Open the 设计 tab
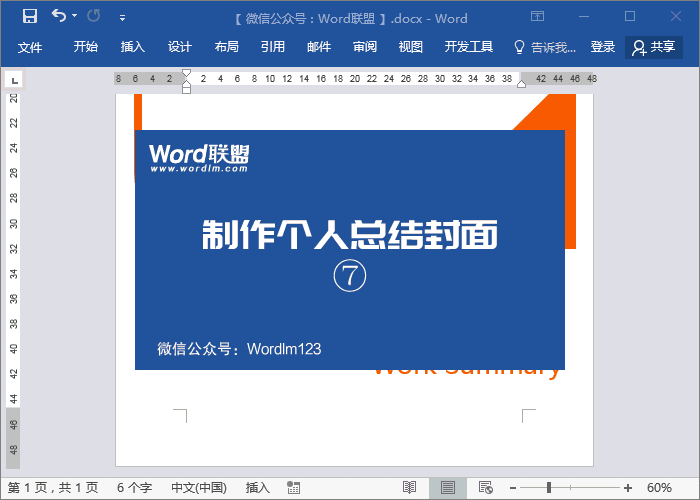 point(179,47)
